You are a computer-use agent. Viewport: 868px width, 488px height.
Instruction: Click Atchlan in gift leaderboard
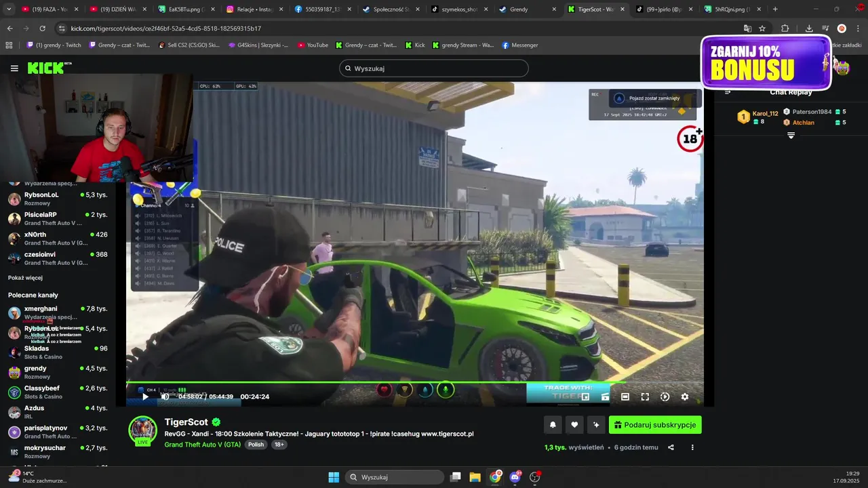(x=804, y=123)
